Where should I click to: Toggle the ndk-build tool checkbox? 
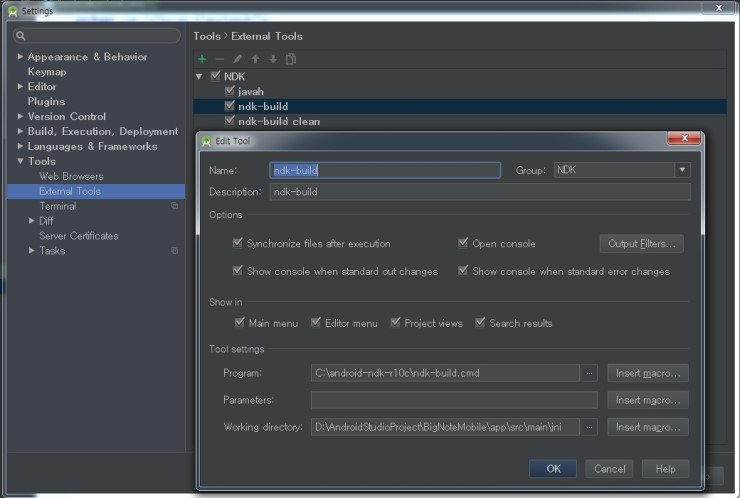pos(230,106)
